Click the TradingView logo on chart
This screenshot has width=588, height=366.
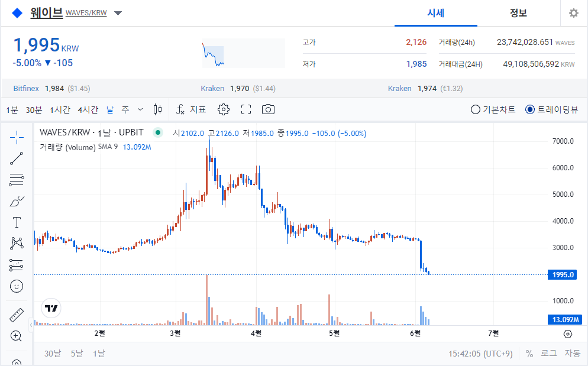[51, 308]
